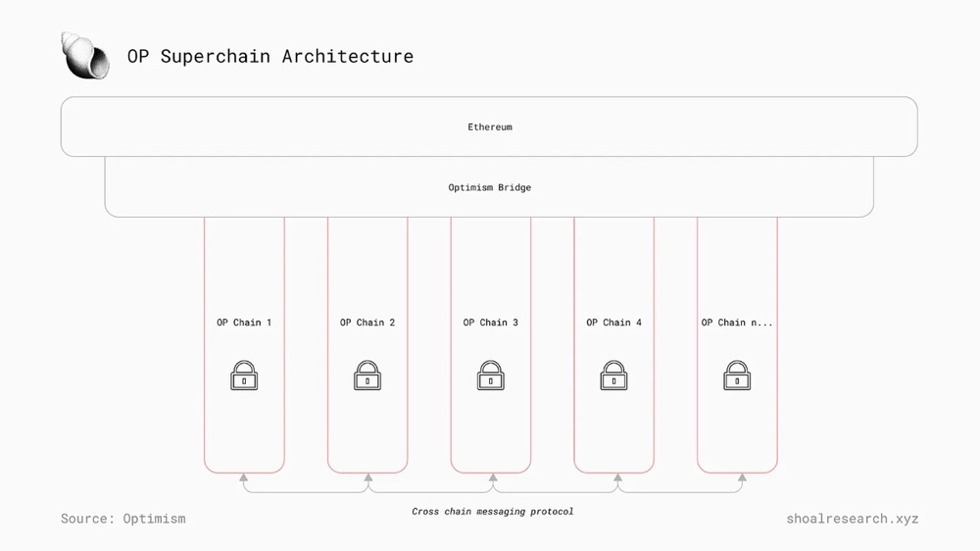Click the Source: Optimism text

click(x=122, y=518)
